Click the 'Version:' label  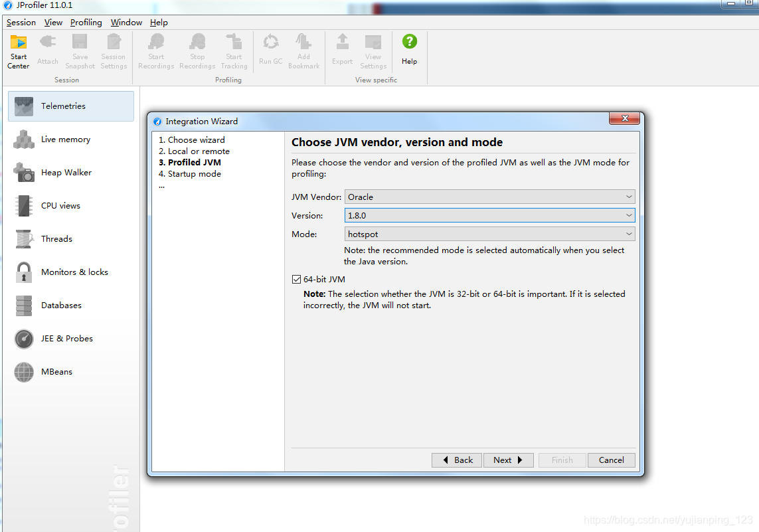point(307,215)
